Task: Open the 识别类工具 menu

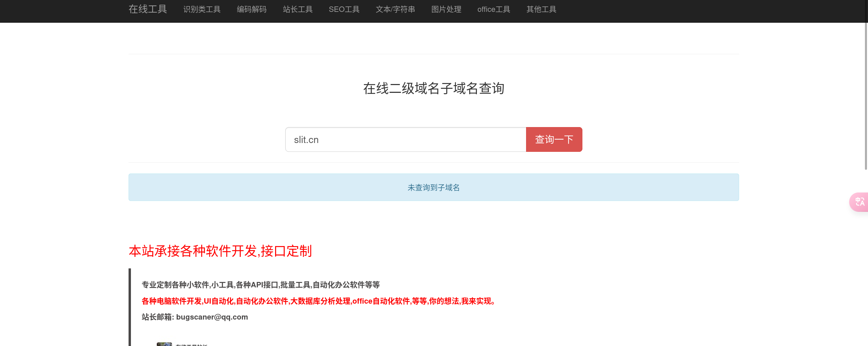Action: (202, 9)
